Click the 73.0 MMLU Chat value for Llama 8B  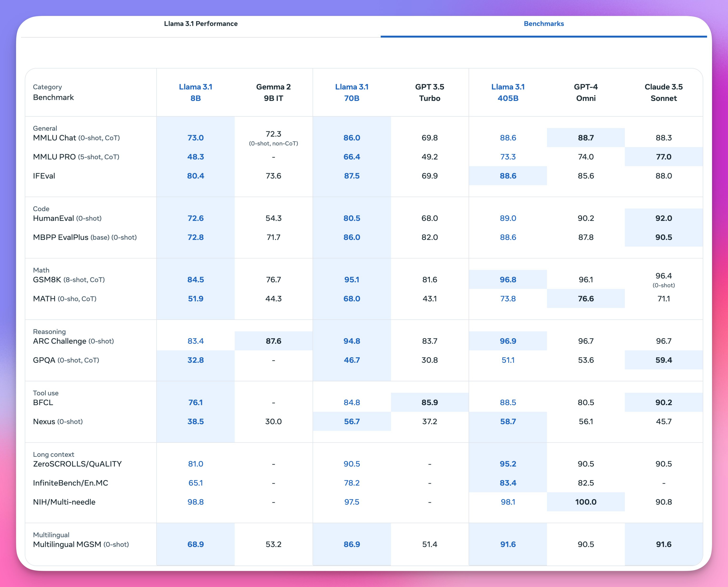pos(196,138)
